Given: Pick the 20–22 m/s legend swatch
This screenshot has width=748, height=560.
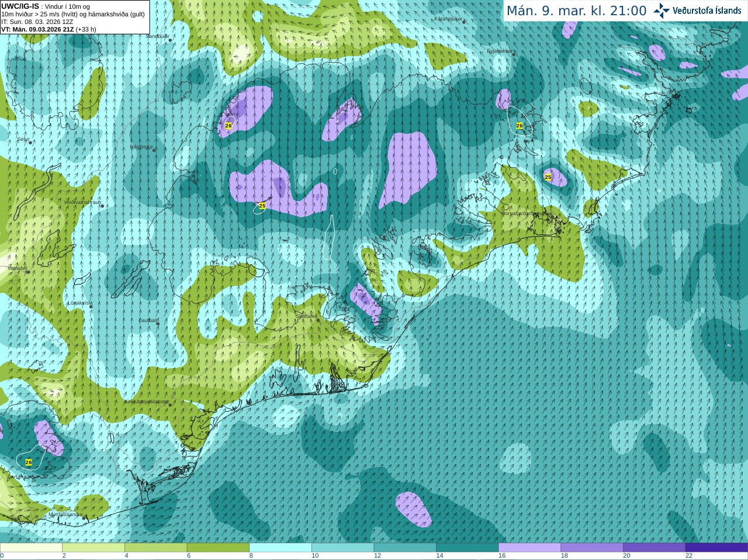Looking at the screenshot, I should (654, 548).
